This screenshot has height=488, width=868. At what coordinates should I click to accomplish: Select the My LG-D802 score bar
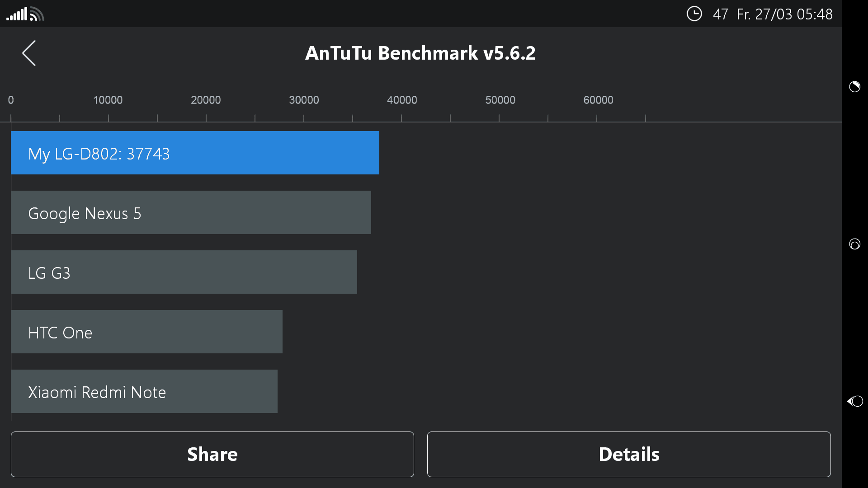point(195,153)
